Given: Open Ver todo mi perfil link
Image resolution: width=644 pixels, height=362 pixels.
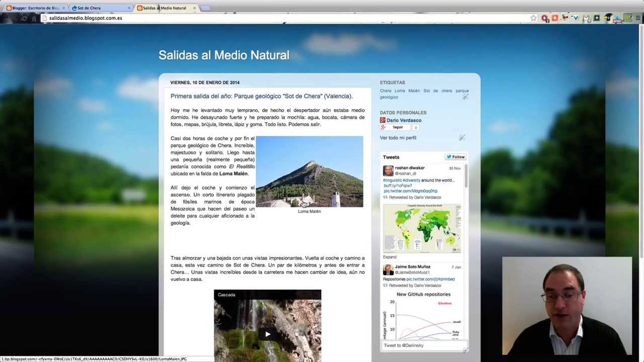Looking at the screenshot, I should (x=398, y=138).
